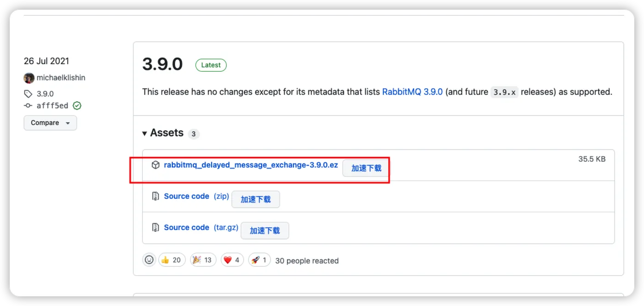Click 加速下载 next to the .ez file

point(366,168)
